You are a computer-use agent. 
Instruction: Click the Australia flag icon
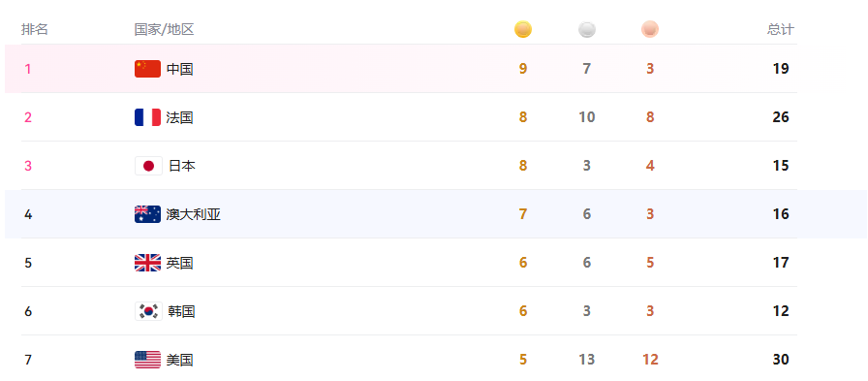(x=148, y=214)
